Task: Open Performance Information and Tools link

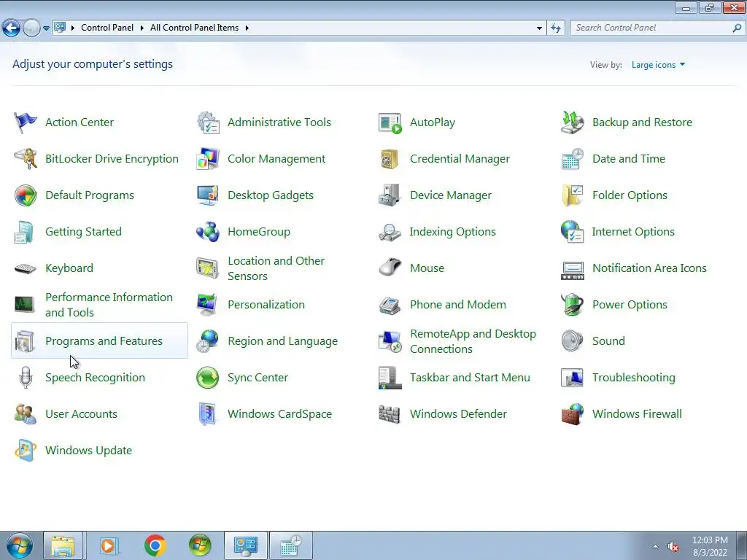Action: (109, 305)
